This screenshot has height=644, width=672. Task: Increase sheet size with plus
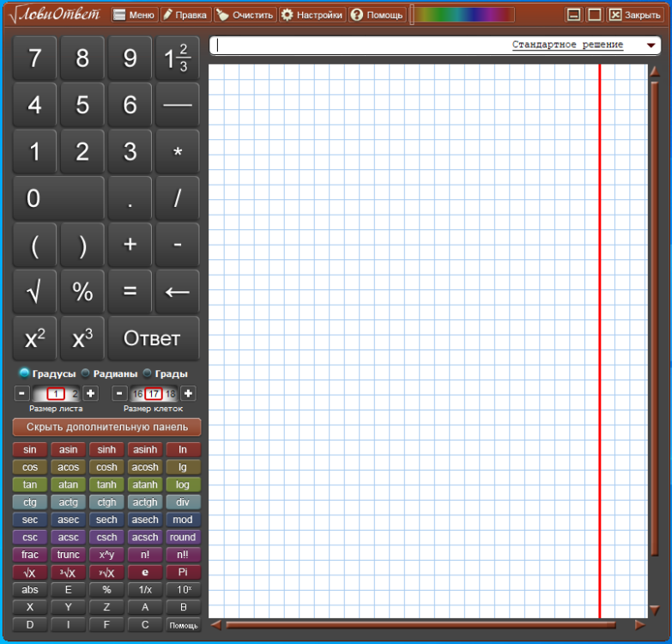[90, 393]
